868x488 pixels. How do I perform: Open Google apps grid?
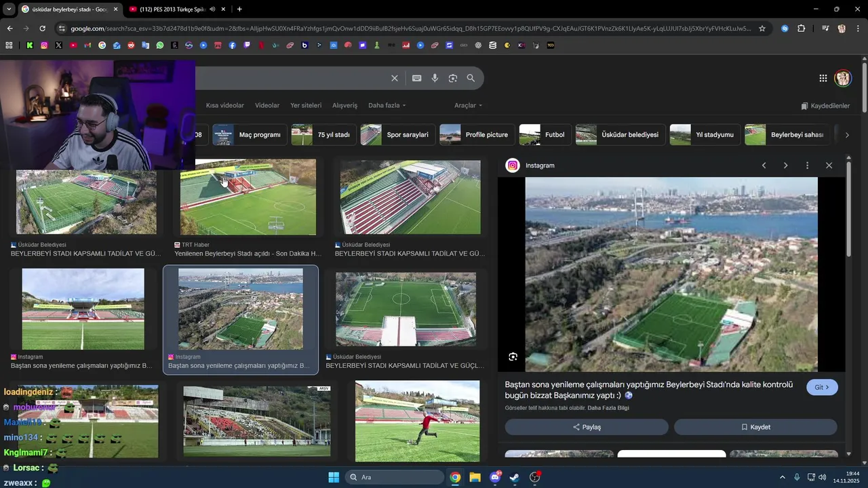pos(823,78)
